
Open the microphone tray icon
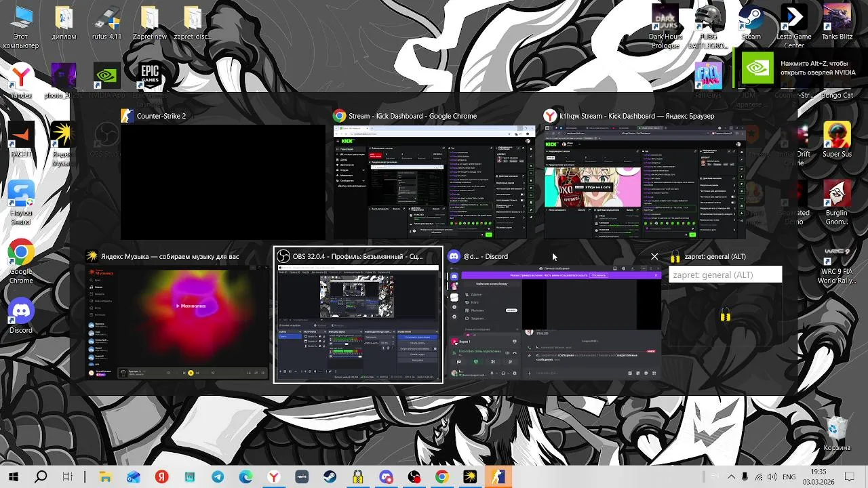tap(745, 477)
